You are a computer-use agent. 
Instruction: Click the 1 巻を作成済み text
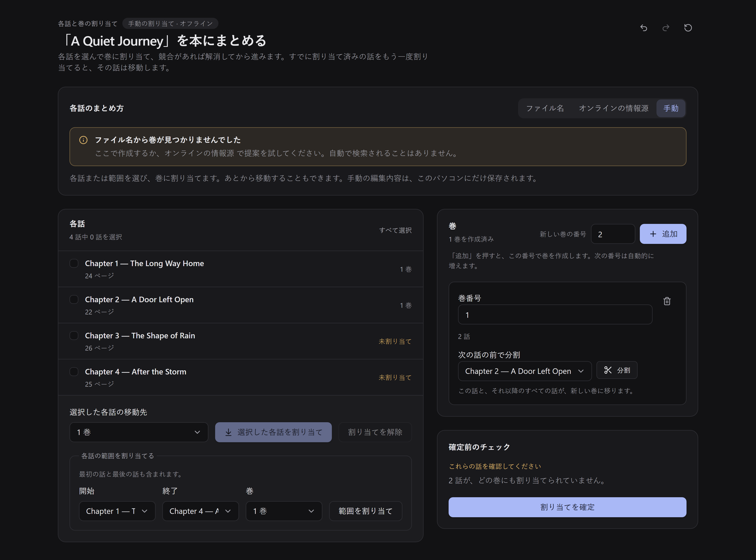(x=471, y=239)
